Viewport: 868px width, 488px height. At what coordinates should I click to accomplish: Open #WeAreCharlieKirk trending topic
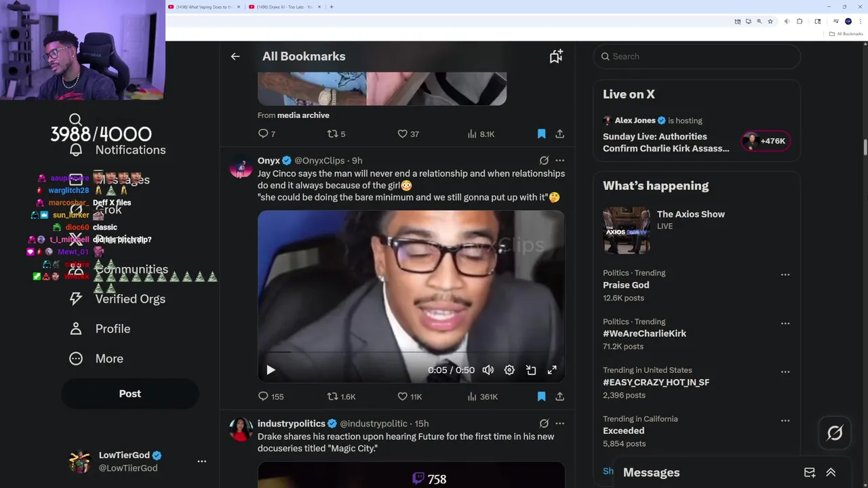[x=644, y=333]
